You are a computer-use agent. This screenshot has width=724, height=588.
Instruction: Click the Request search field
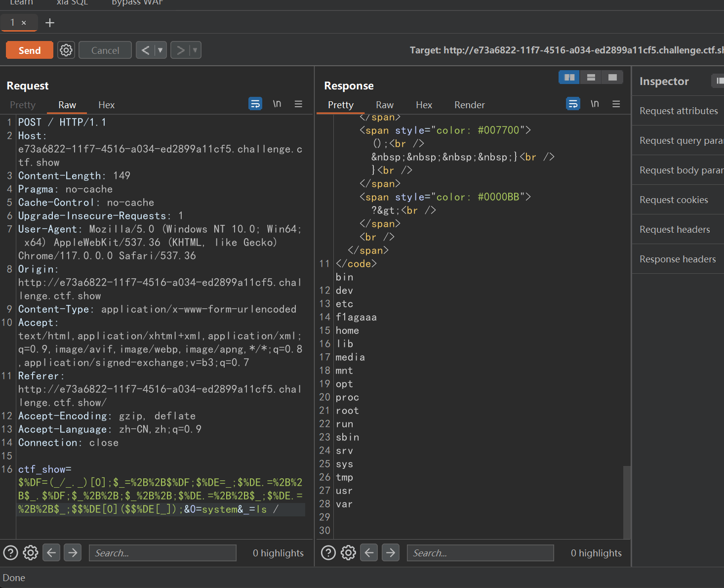point(162,553)
